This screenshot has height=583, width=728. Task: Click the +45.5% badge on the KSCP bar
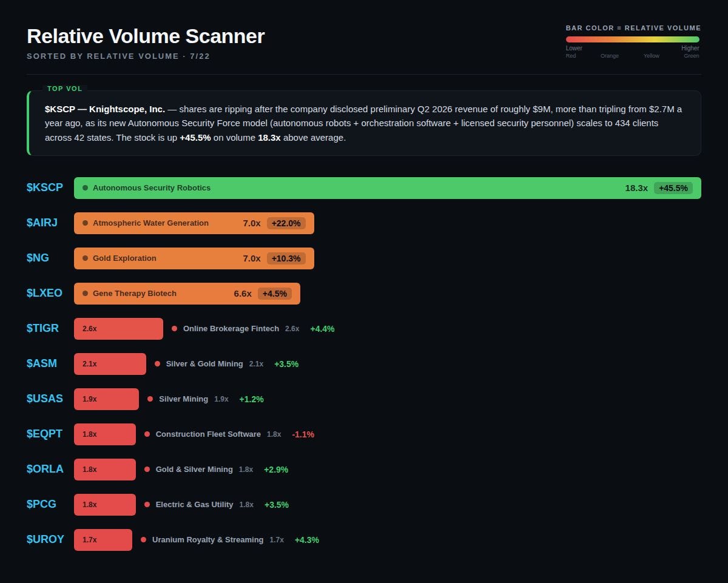673,188
